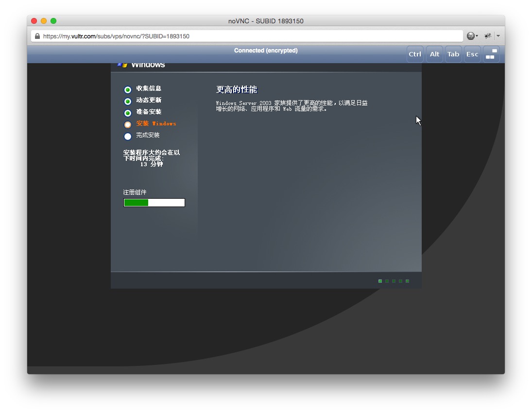Viewport: 532px width, 413px height.
Task: Open the globe icon dropdown in browser toolbar
Action: (472, 36)
